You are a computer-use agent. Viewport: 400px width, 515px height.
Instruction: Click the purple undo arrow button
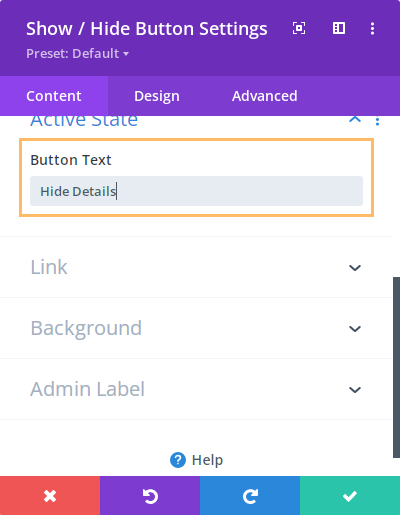point(150,496)
